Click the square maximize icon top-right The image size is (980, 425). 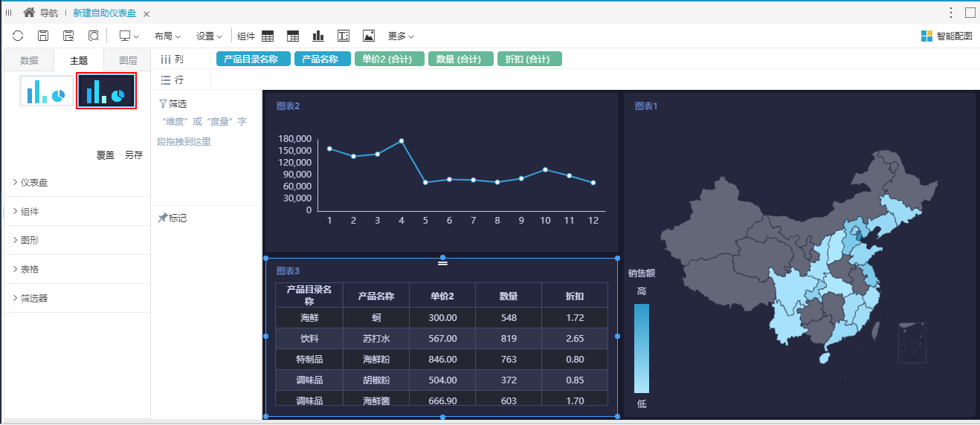coord(970,13)
